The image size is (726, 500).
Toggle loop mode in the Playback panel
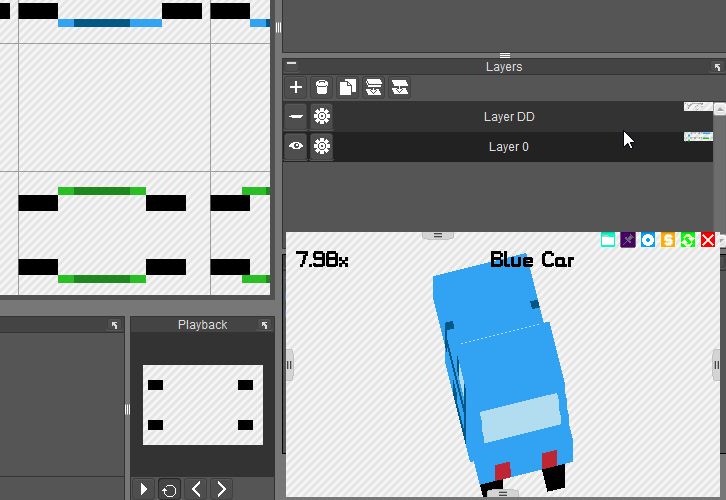[x=169, y=489]
